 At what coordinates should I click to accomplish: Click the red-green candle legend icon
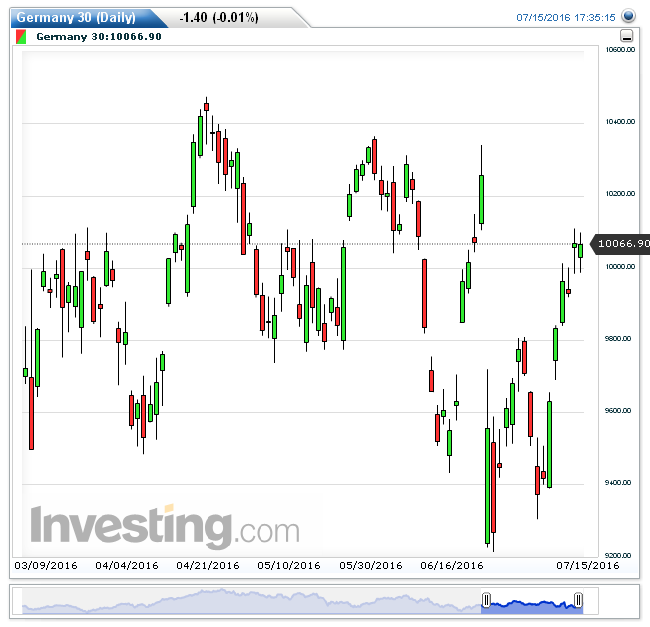21,36
